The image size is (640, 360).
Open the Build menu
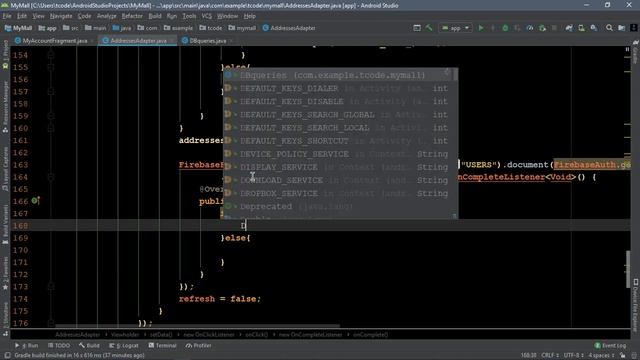[x=155, y=16]
